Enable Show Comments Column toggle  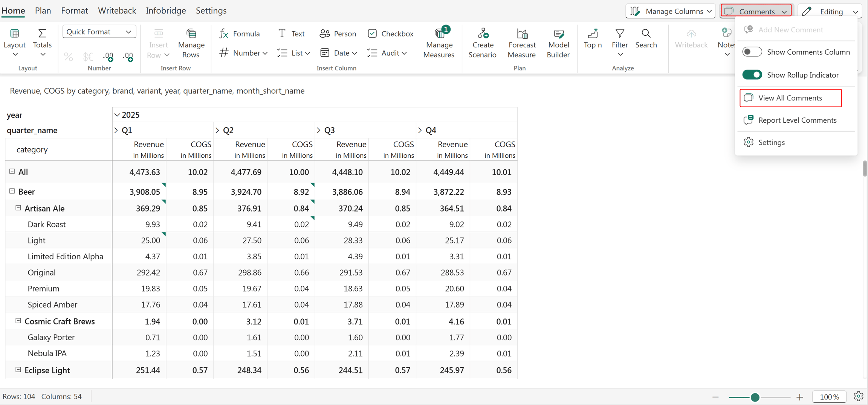click(x=752, y=52)
